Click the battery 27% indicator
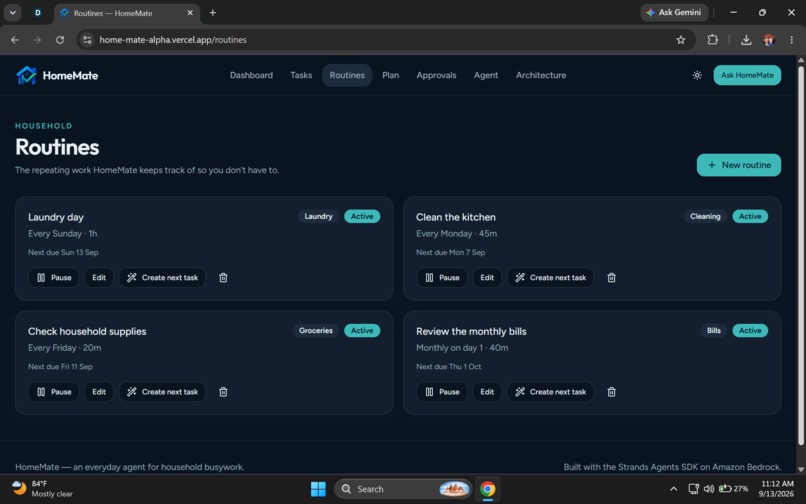 [x=734, y=489]
